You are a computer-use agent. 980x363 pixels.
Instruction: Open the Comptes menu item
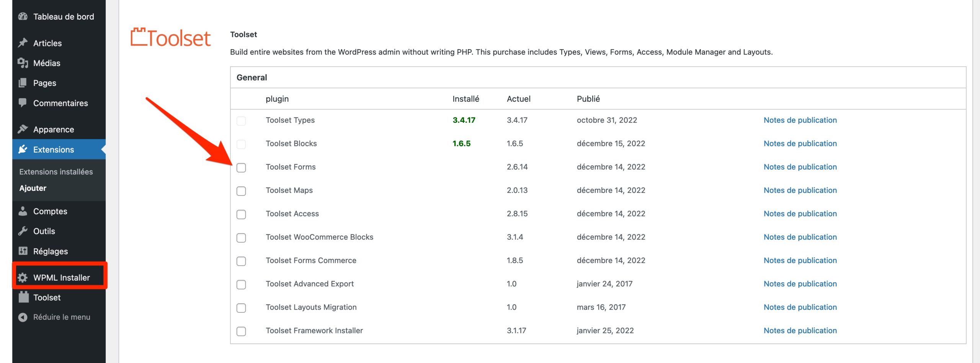[x=59, y=211]
